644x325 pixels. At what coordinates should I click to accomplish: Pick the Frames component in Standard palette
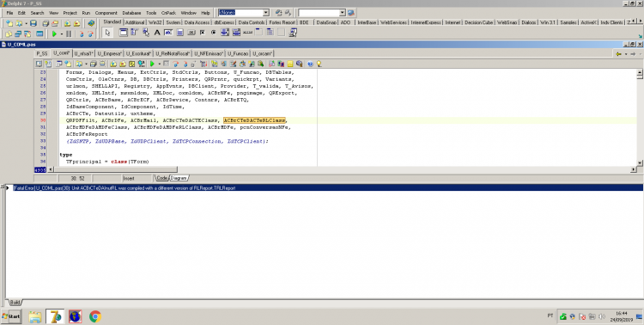pos(123,33)
